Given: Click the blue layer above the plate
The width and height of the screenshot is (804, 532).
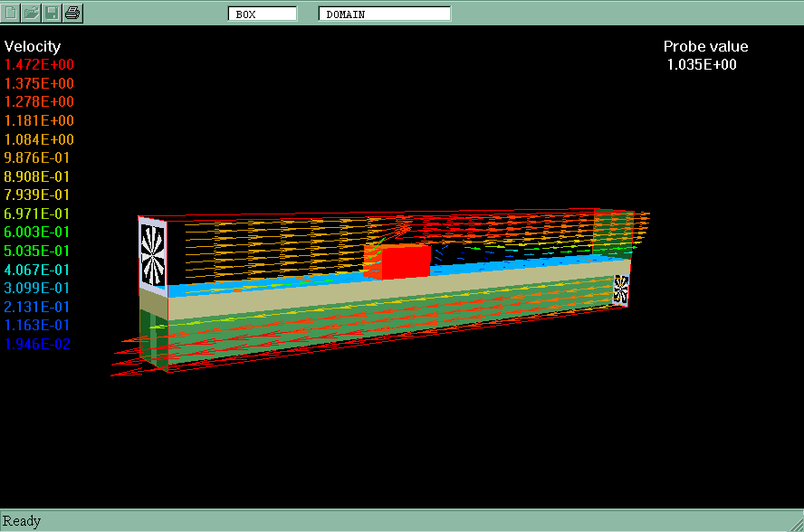Looking at the screenshot, I should click(272, 288).
